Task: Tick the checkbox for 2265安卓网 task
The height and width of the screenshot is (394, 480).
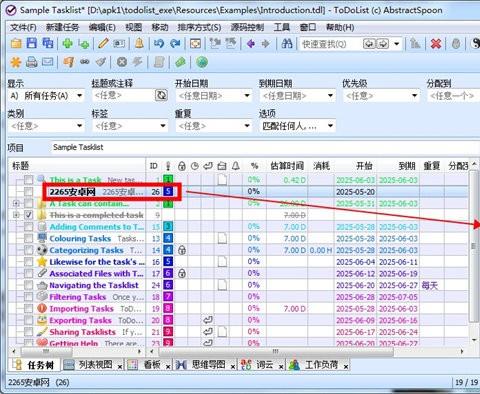Action: pos(29,192)
